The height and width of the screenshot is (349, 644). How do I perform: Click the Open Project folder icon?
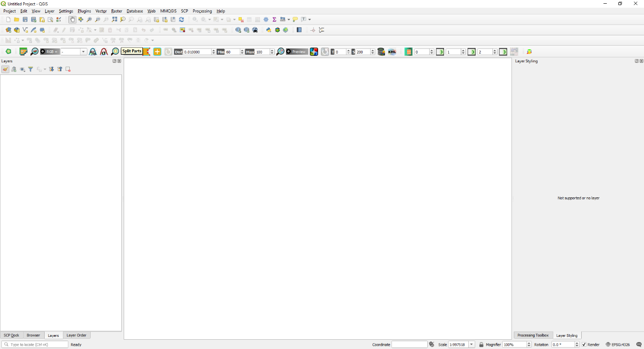pyautogui.click(x=17, y=20)
